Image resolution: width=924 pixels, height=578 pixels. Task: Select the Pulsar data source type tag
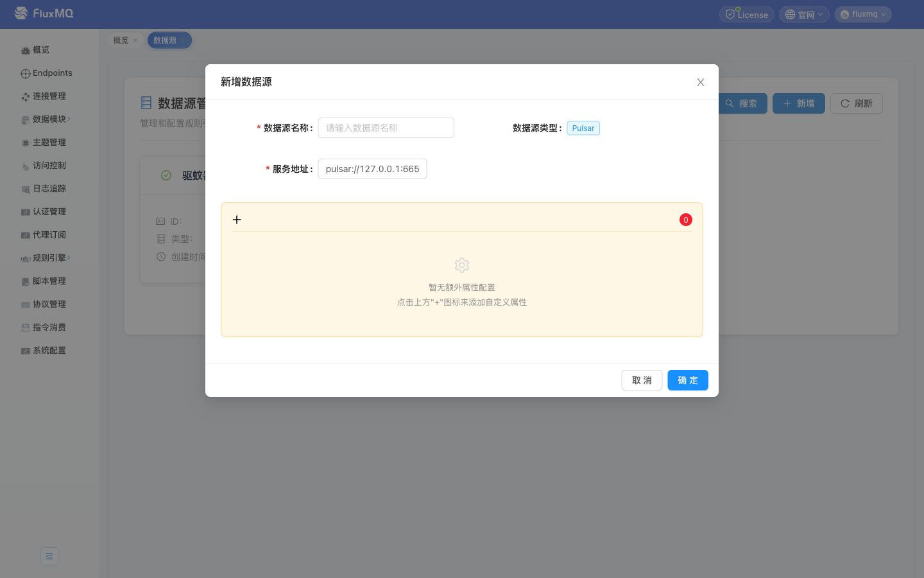(x=583, y=128)
